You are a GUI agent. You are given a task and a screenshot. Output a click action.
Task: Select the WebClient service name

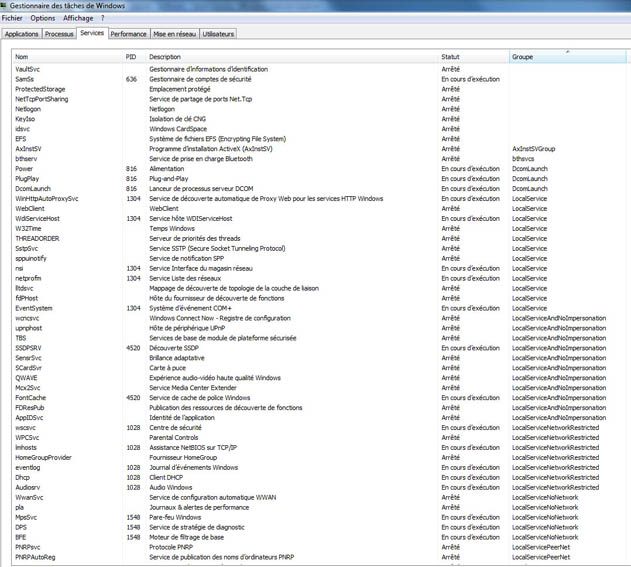click(x=30, y=209)
